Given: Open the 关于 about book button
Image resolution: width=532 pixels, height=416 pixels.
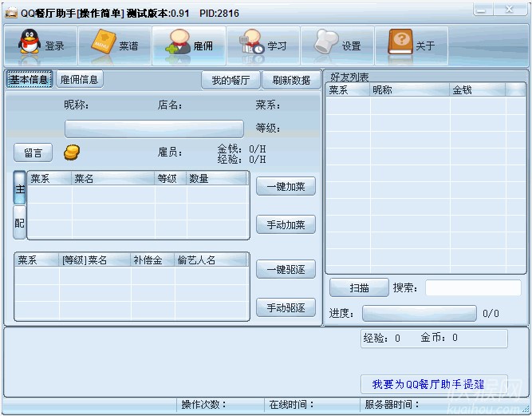Looking at the screenshot, I should (x=412, y=46).
